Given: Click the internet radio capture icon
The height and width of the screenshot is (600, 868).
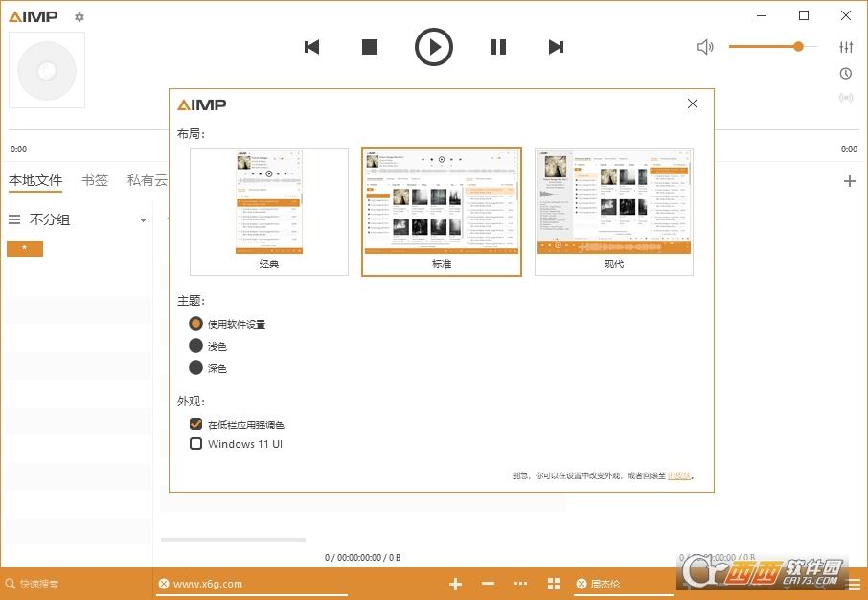Looking at the screenshot, I should point(846,98).
